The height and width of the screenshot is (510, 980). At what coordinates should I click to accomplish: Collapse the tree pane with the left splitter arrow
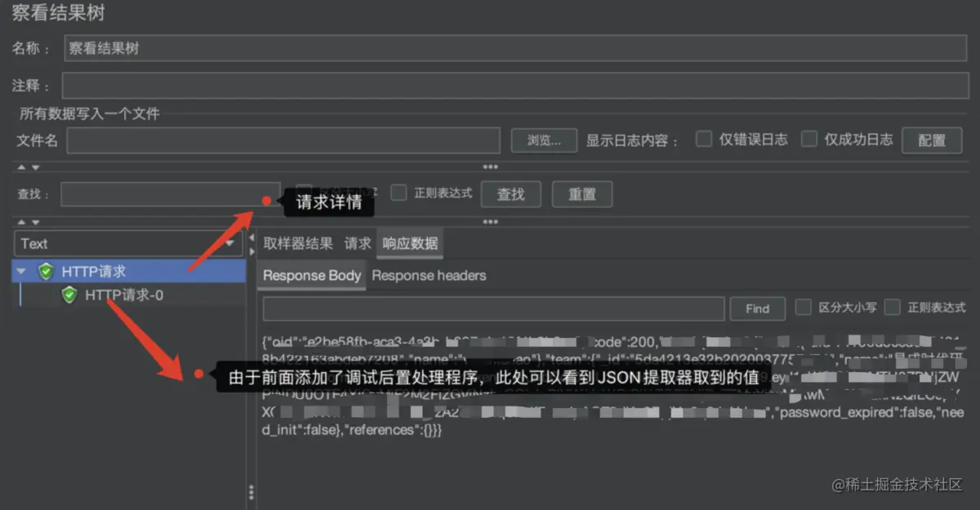click(x=252, y=237)
